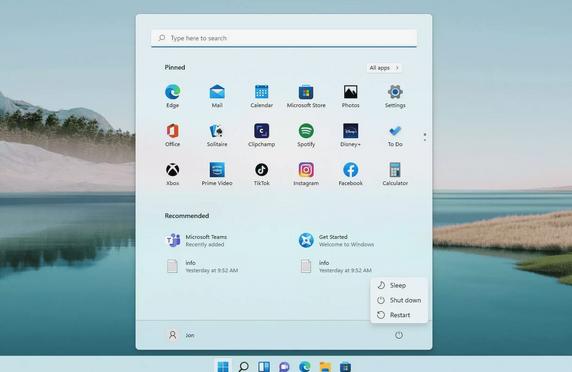The image size is (572, 372).
Task: Click the Start button on the taskbar
Action: 223,366
